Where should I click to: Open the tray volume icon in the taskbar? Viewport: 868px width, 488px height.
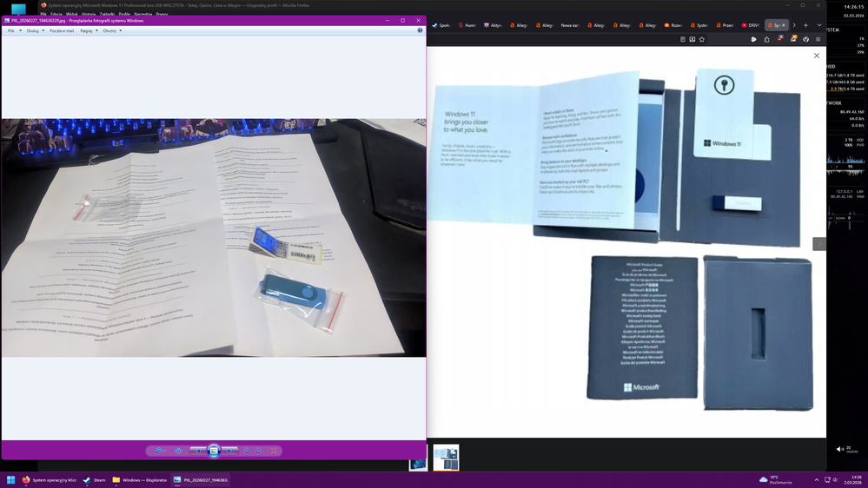click(835, 479)
